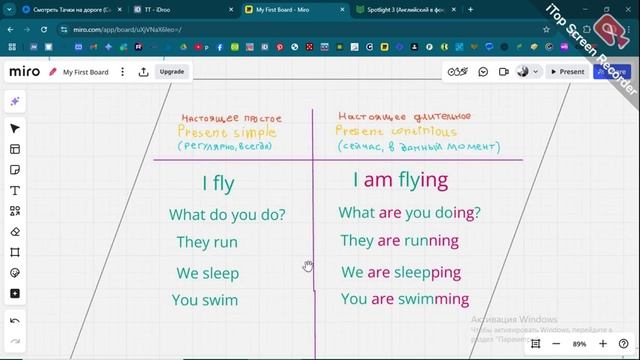Open board options three-dot menu
Image resolution: width=640 pixels, height=360 pixels.
click(122, 72)
